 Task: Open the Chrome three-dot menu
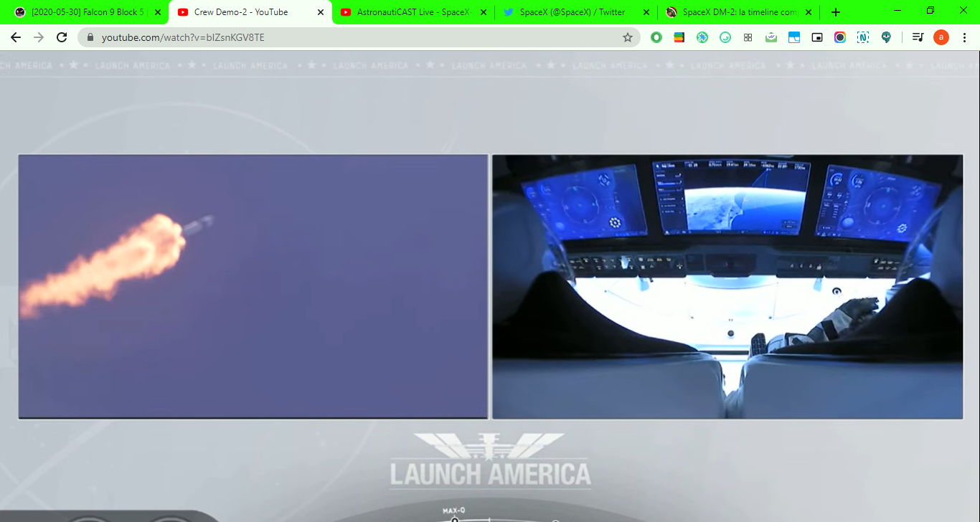click(x=965, y=37)
